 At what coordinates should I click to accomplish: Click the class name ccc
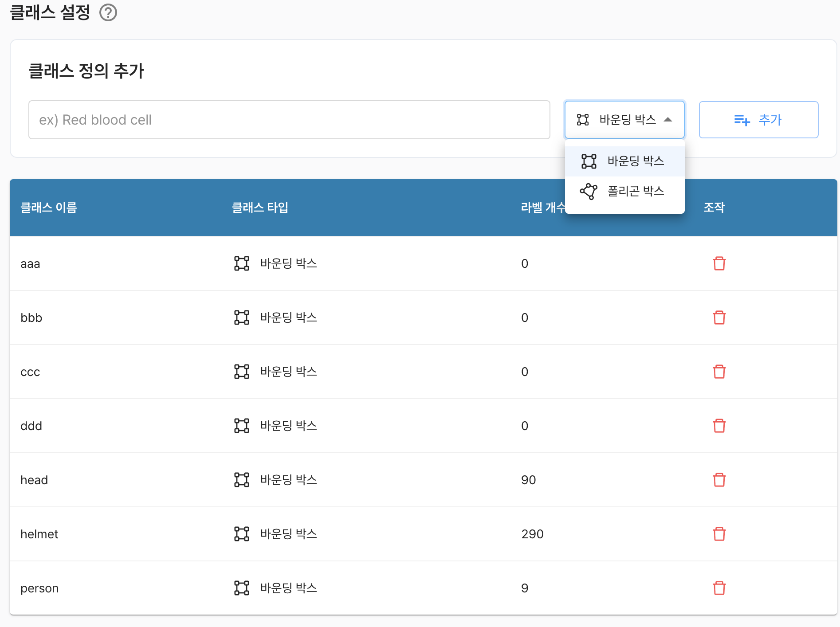30,372
